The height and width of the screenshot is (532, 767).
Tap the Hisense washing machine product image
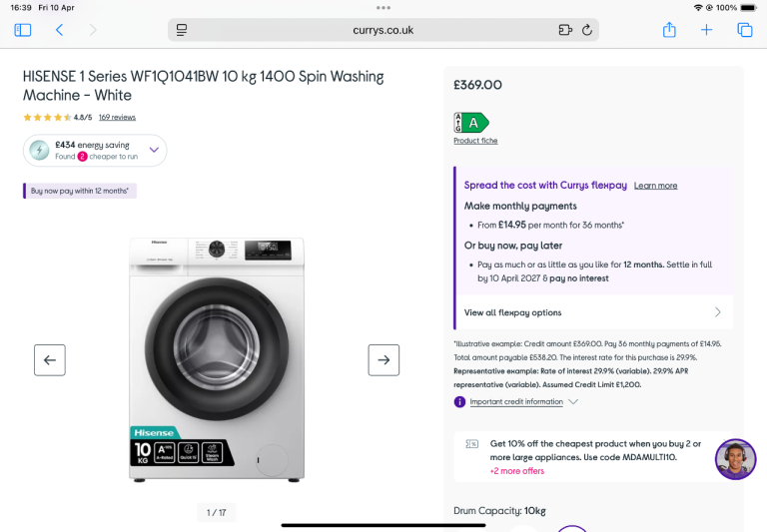click(x=216, y=360)
